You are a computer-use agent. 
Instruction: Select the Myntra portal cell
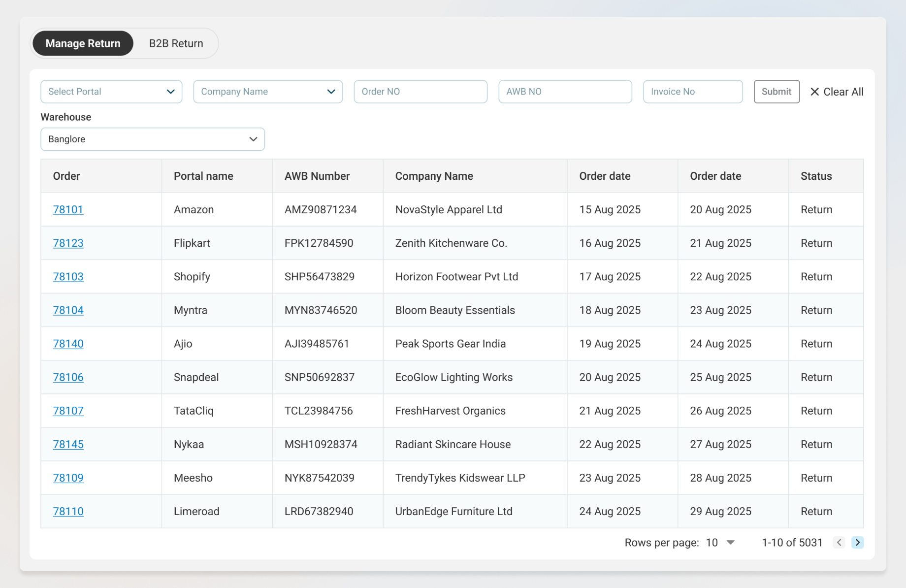(217, 310)
